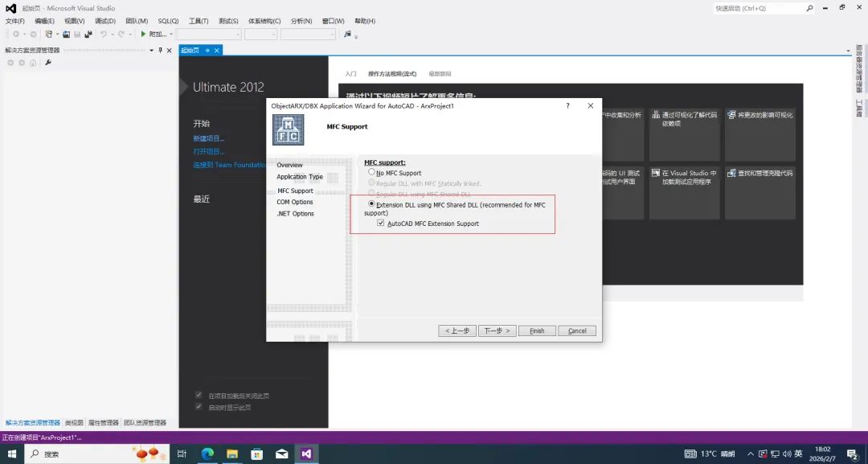Expand the undo history dropdown arrow

(x=112, y=35)
